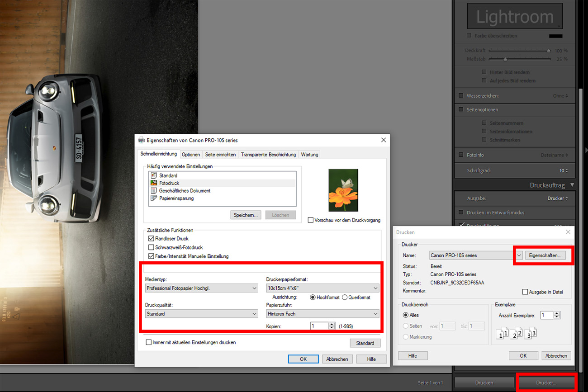Increase Anzahl Exemplare with stepper

tap(557, 313)
